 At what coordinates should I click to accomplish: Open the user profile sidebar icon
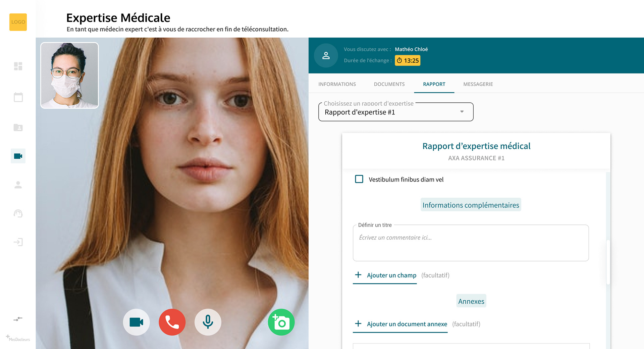coord(18,185)
